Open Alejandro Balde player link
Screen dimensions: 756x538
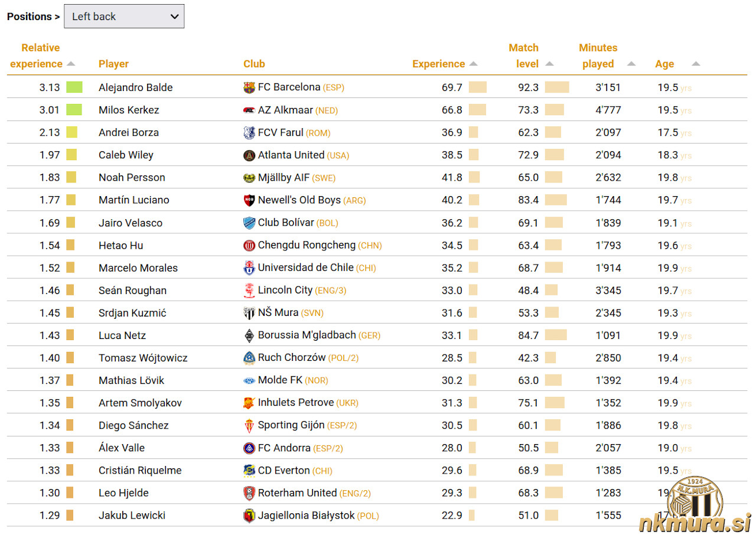[135, 87]
